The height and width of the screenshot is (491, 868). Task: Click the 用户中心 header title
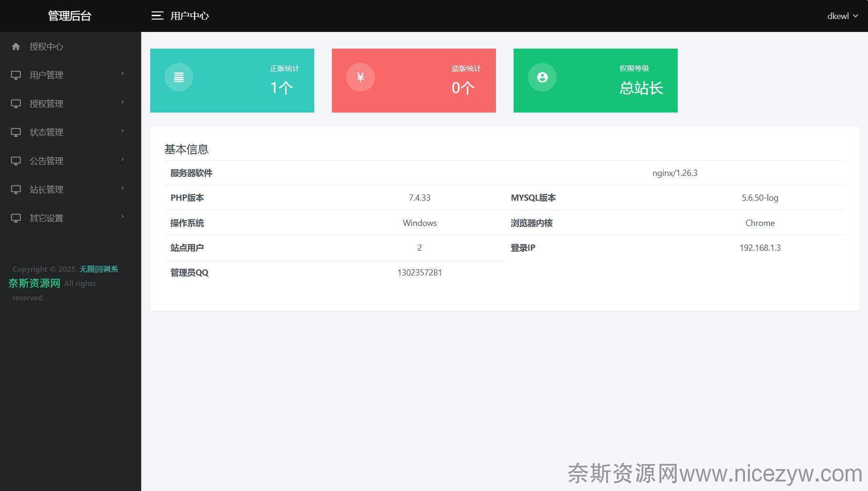click(190, 16)
